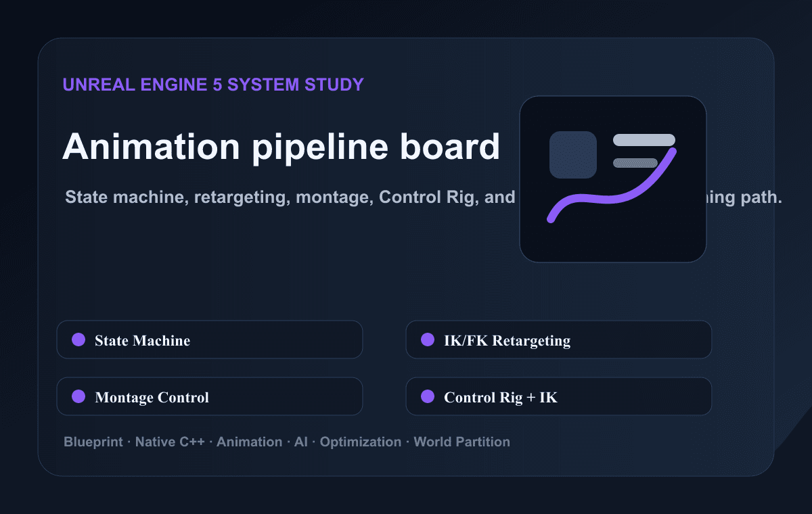Viewport: 812px width, 514px height.
Task: Click the purple dot beside State Machine
Action: pyautogui.click(x=78, y=340)
